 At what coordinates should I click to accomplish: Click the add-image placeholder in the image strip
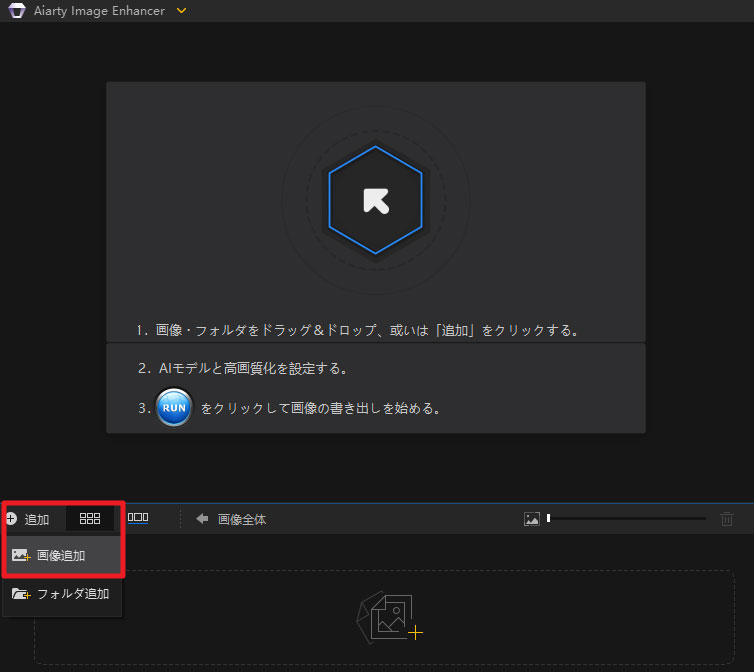click(390, 617)
